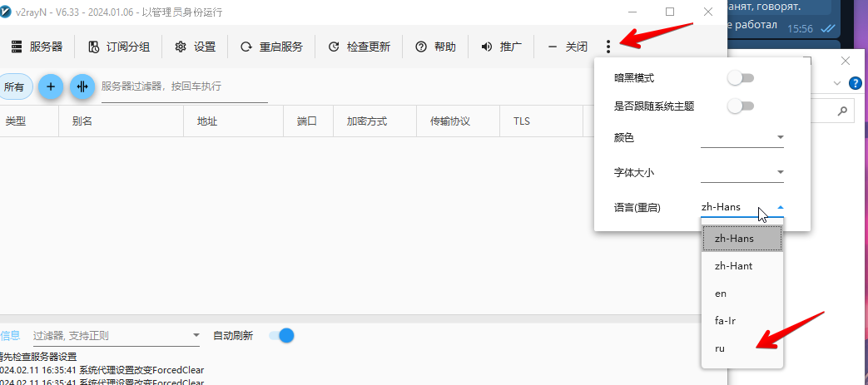Viewport: 868px width, 385px height.
Task: Click the three-dot more options icon
Action: pyautogui.click(x=609, y=47)
